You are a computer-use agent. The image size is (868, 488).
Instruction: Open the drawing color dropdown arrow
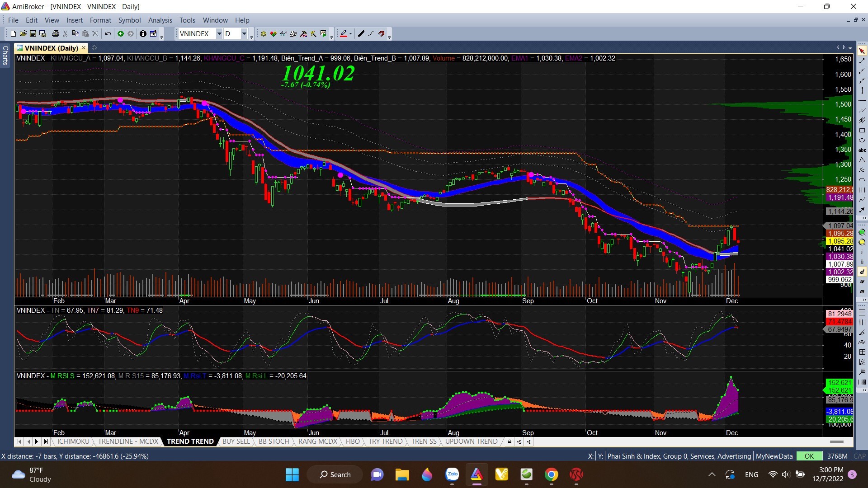pos(350,34)
